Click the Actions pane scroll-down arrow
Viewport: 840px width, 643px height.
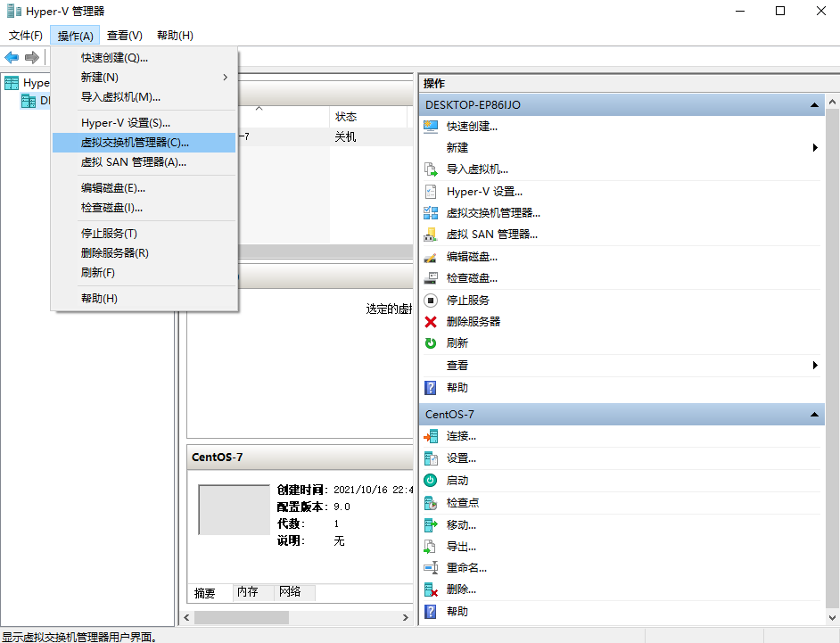click(832, 618)
